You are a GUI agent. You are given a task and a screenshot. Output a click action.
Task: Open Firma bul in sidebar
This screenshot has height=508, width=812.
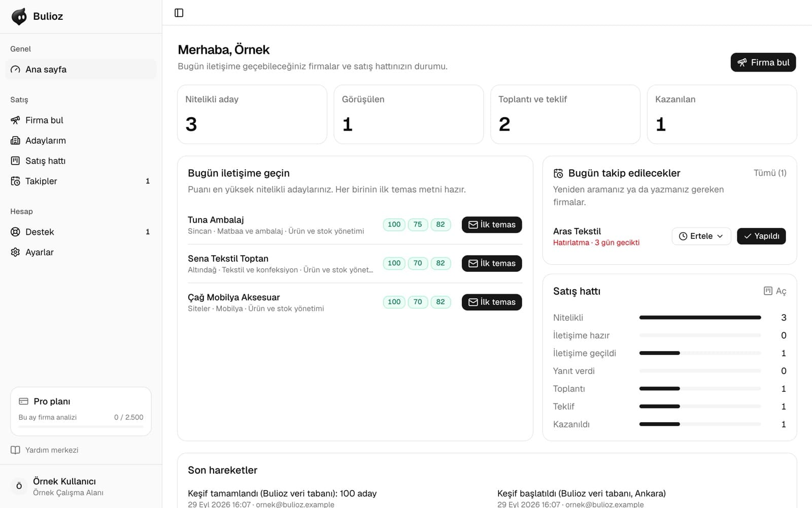coord(81,120)
